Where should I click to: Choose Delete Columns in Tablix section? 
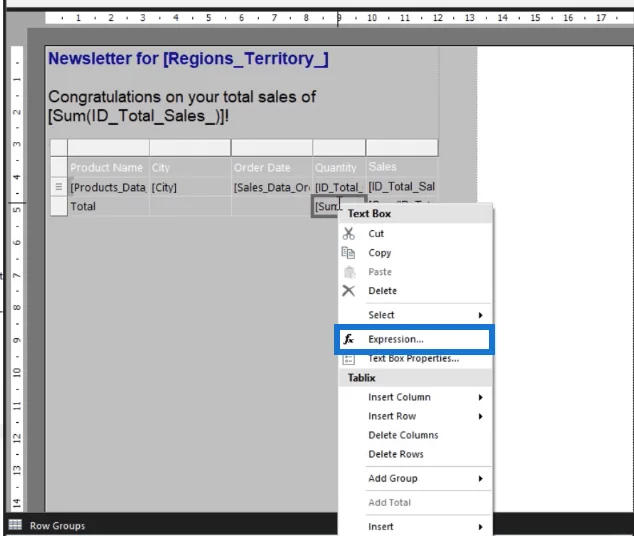pos(416,435)
